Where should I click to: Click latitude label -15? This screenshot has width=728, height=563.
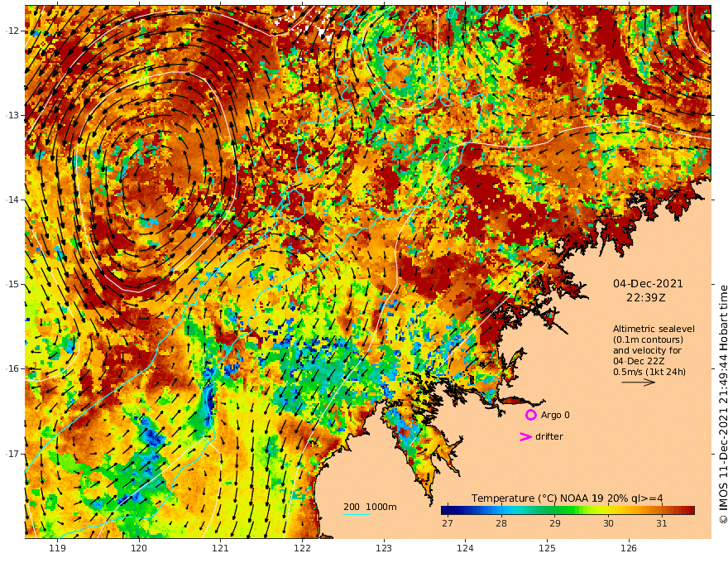(x=12, y=284)
